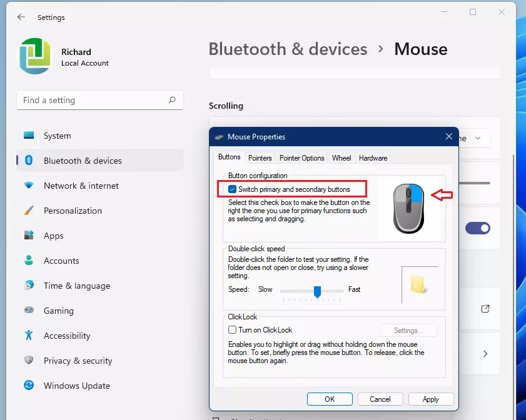
Task: Click the back arrow in Settings
Action: click(x=21, y=17)
